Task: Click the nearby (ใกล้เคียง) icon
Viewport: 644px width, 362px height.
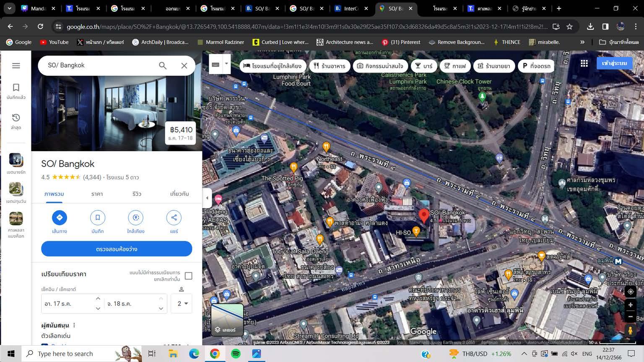Action: point(136,217)
